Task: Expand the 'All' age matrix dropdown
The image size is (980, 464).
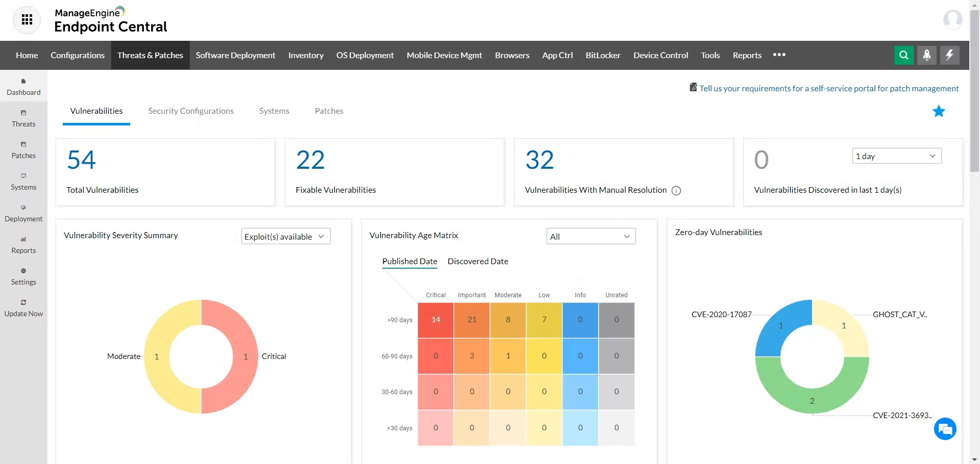Action: 591,237
